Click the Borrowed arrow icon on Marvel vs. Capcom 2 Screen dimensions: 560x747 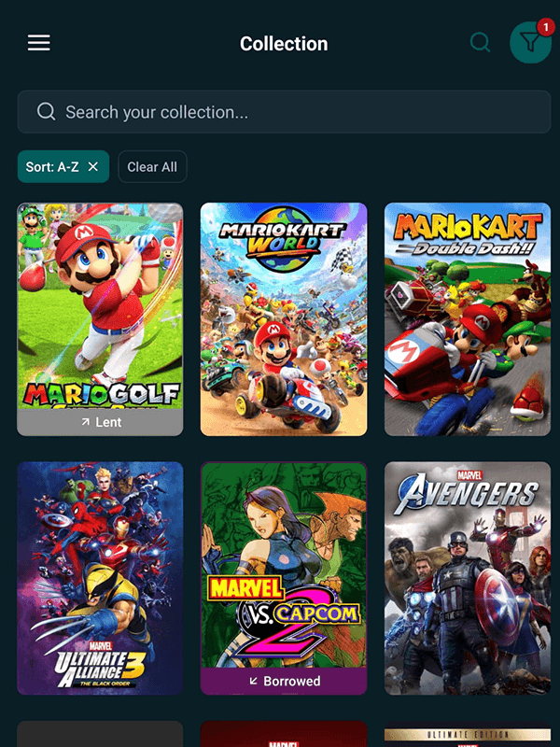pos(254,682)
